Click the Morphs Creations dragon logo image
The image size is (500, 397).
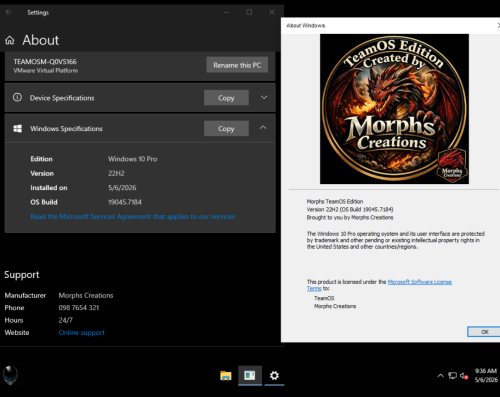[x=394, y=109]
